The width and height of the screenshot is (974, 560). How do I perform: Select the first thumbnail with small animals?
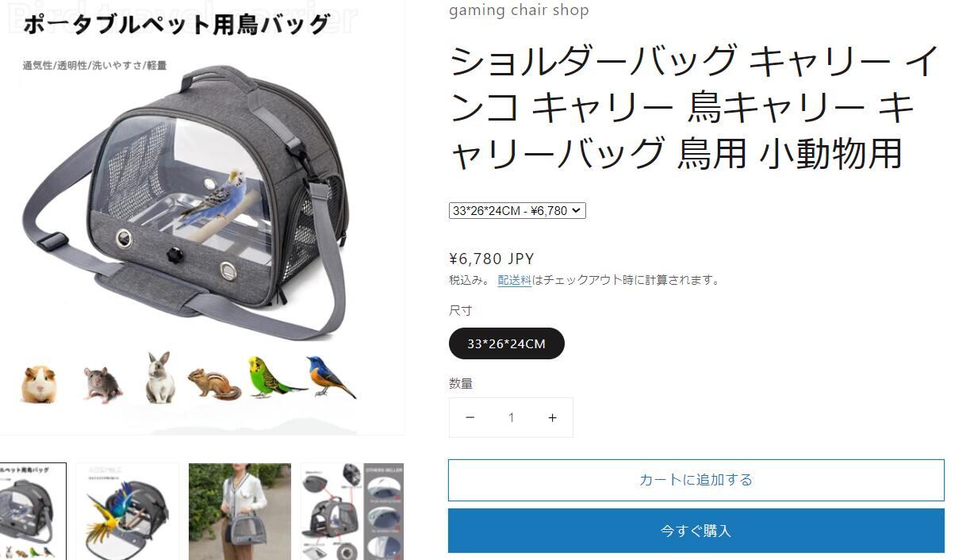33,512
